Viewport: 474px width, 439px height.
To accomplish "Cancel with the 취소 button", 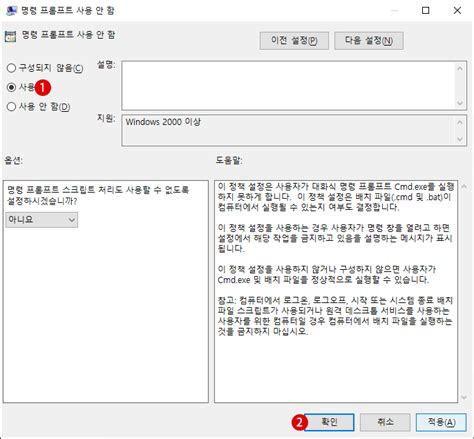I will 385,422.
